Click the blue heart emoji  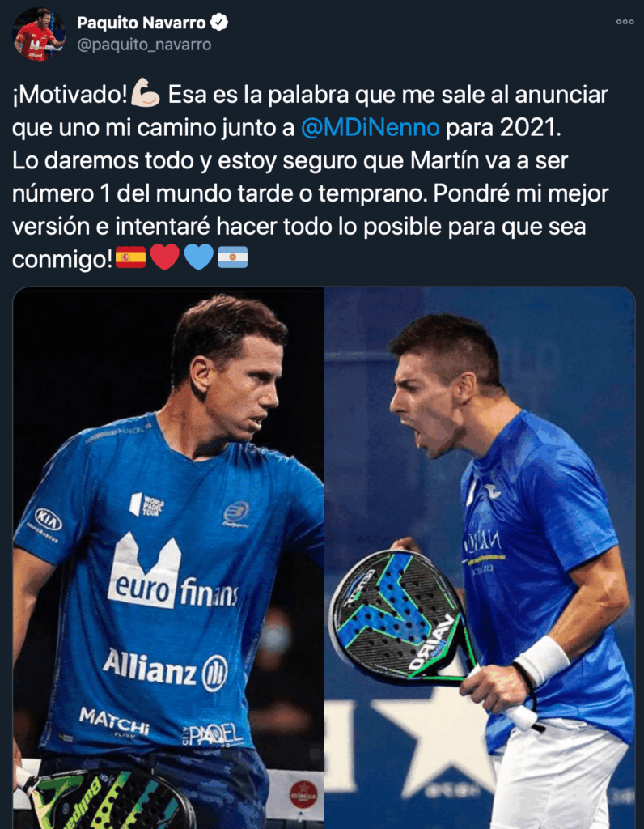[199, 257]
